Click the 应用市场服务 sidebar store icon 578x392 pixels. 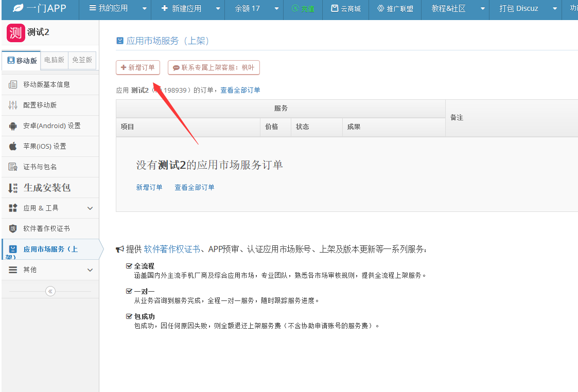[13, 249]
